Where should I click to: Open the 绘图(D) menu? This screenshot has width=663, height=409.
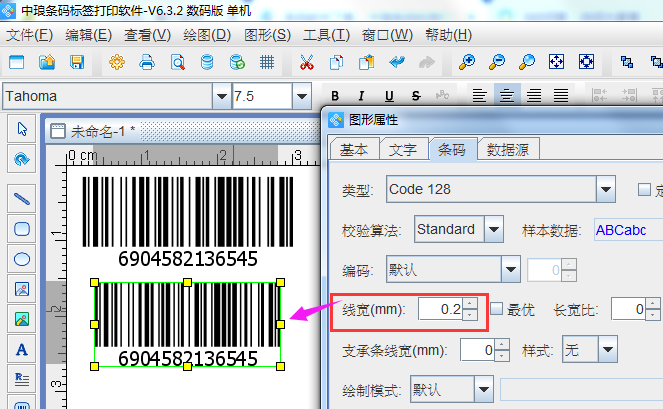tap(206, 35)
